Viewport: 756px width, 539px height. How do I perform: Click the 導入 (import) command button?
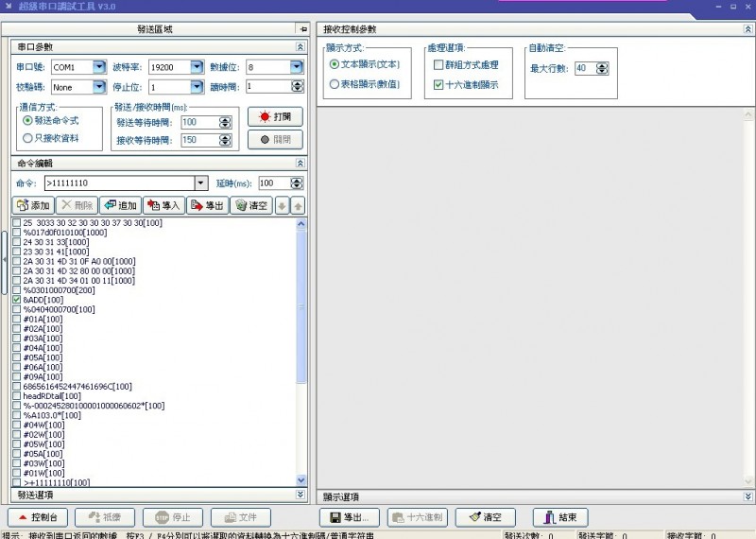[x=163, y=205]
